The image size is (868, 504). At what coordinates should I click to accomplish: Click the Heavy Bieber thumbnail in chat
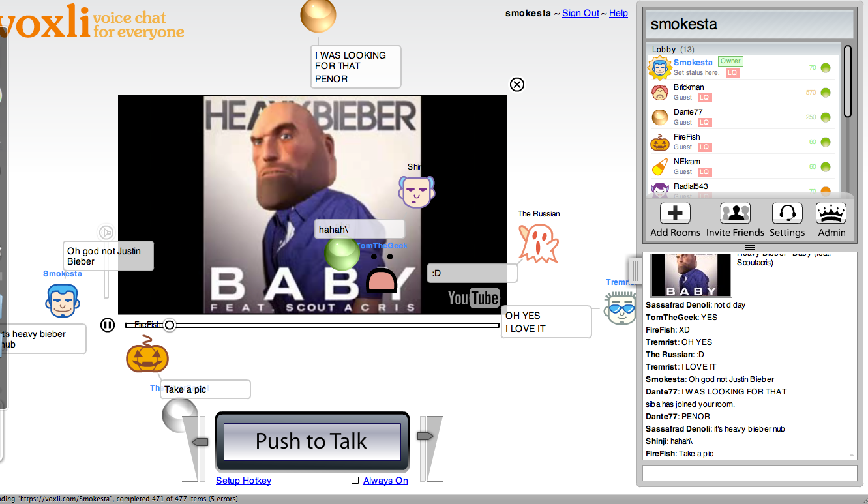[x=691, y=274]
